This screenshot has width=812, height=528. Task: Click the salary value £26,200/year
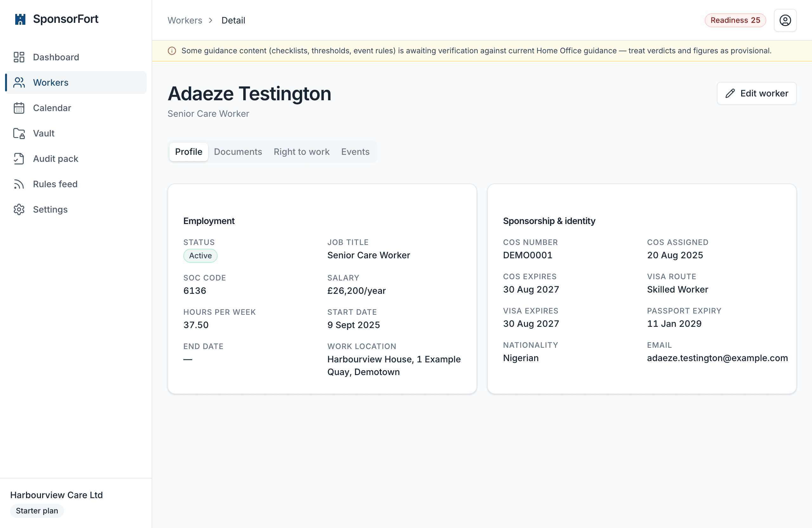(x=357, y=290)
